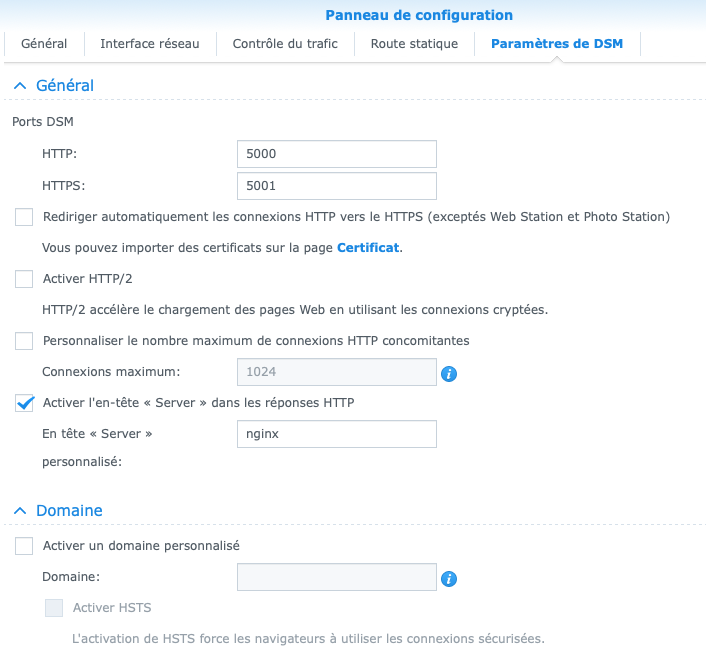Collapse the Général section chevron

19,86
